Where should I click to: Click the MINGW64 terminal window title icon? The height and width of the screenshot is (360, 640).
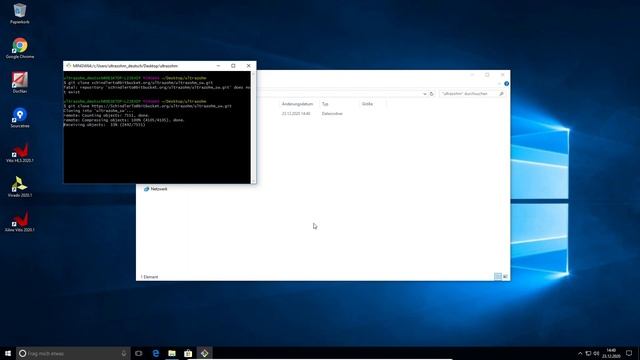[x=68, y=66]
